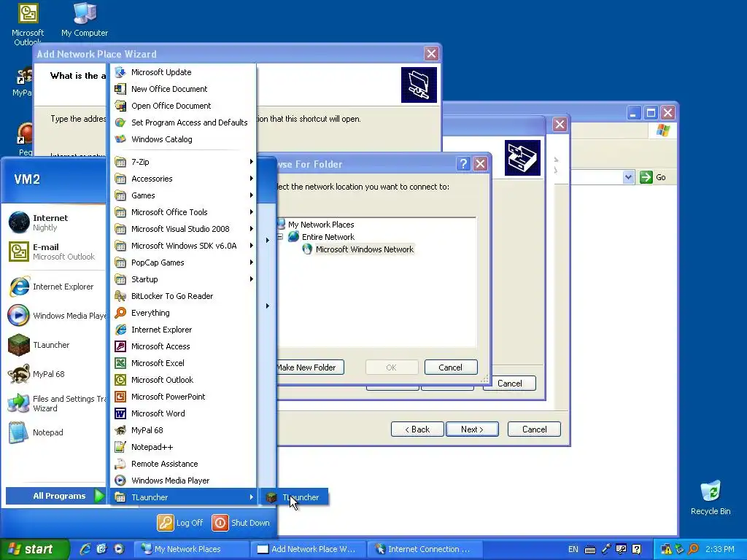This screenshot has height=560, width=747.
Task: Expand Microsoft Visual Studio 2008 submenu arrow
Action: tap(251, 228)
